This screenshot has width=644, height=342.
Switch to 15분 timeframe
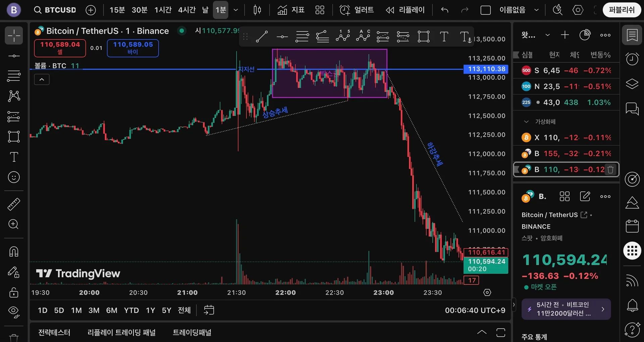coord(117,10)
